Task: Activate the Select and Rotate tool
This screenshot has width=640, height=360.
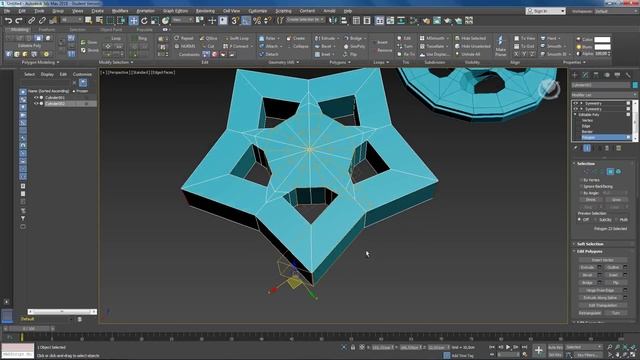Action: (144, 21)
